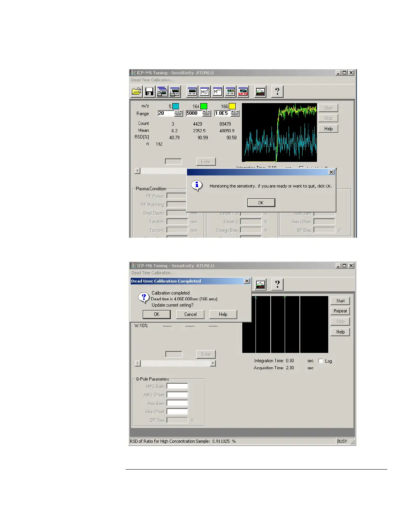The height and width of the screenshot is (505, 420).
Task: Adjust the spinner beside range 1.0E5
Action: (x=235, y=113)
